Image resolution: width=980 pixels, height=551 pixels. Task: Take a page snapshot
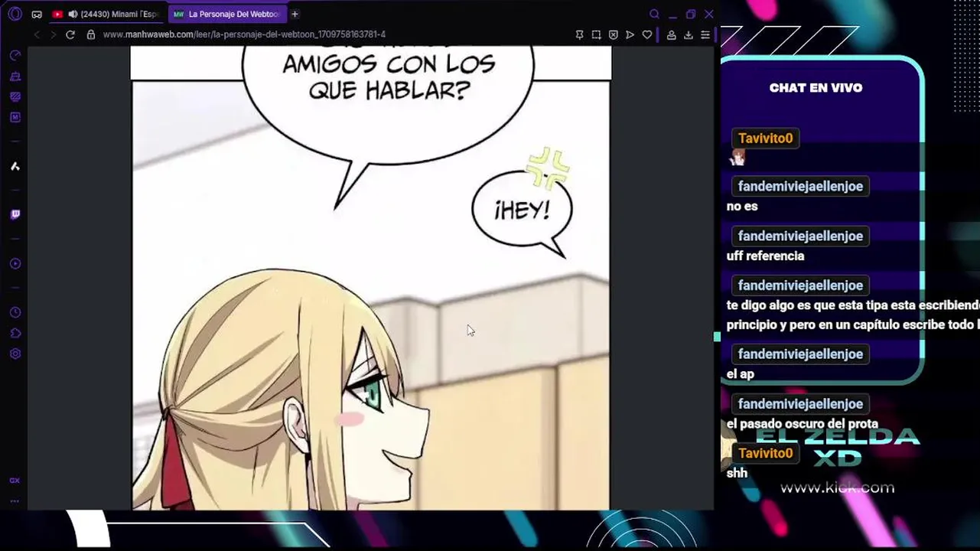coord(596,34)
